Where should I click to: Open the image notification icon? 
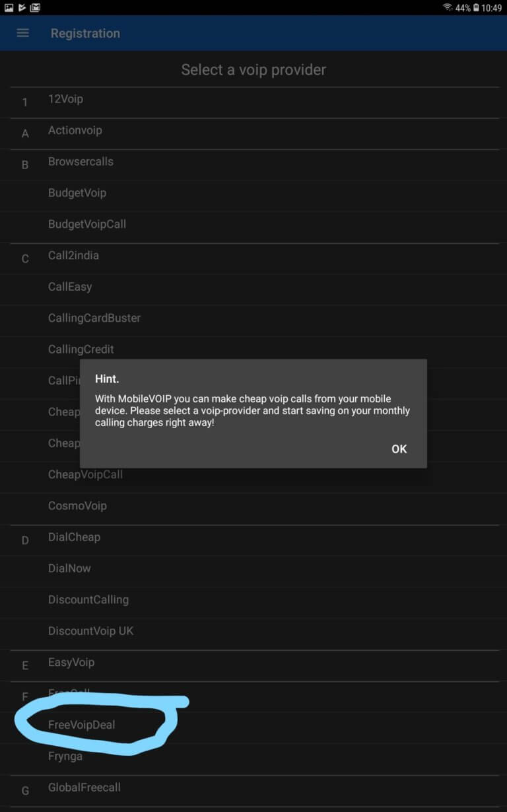tap(9, 7)
